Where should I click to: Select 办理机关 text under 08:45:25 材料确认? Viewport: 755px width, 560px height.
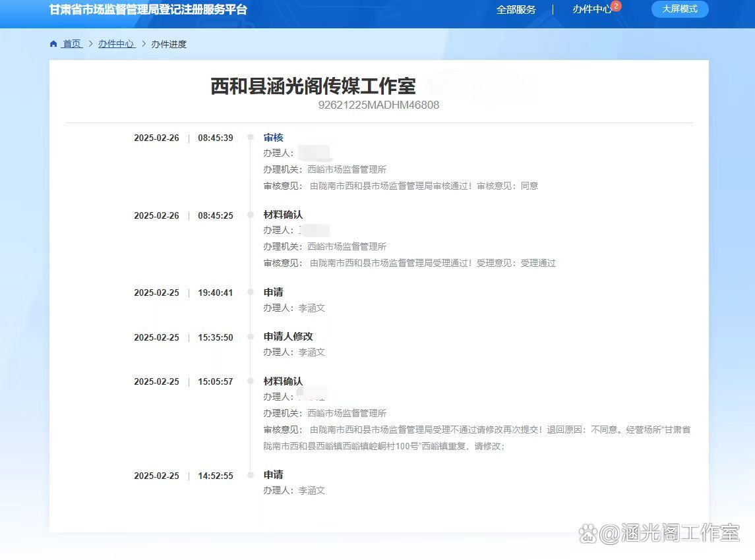tap(325, 246)
